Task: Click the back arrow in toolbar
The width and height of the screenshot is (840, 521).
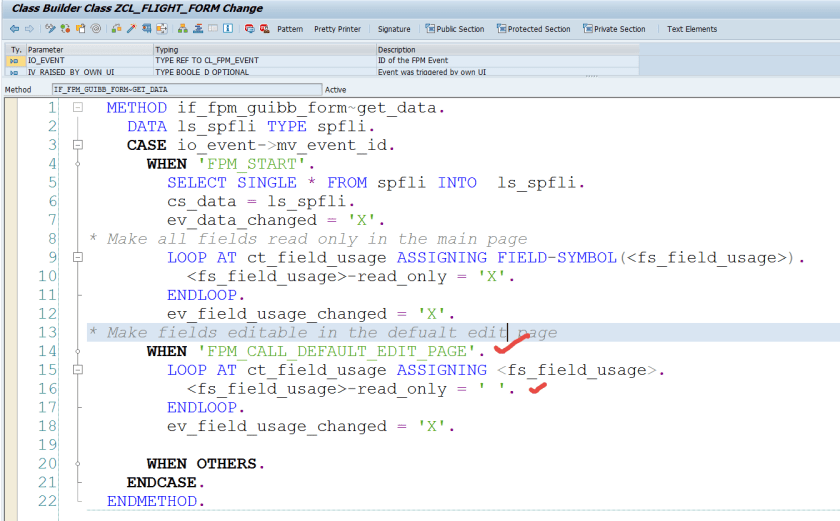Action: click(x=14, y=29)
